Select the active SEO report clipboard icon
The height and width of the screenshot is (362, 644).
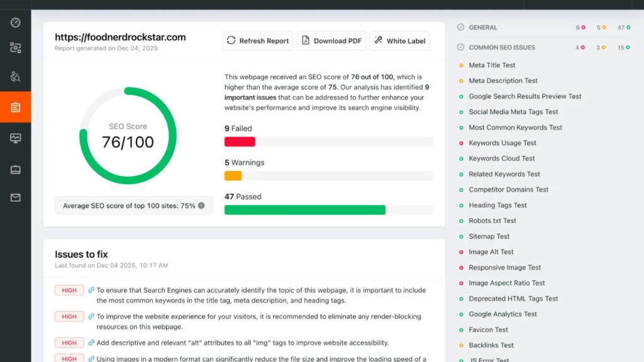[16, 107]
